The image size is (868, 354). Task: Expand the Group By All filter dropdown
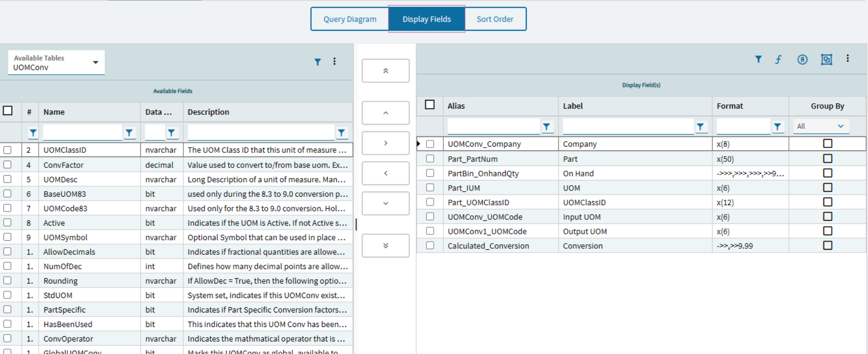[x=821, y=126]
